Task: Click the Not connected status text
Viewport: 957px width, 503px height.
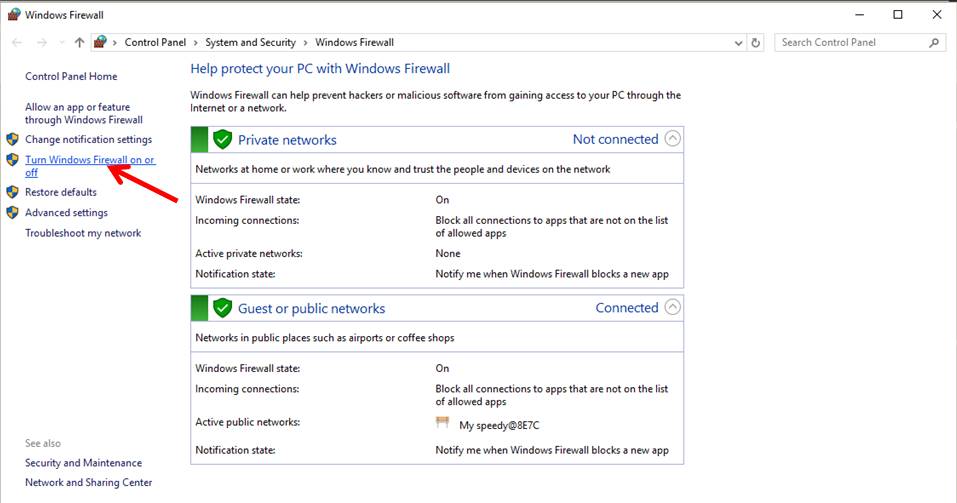Action: 615,139
